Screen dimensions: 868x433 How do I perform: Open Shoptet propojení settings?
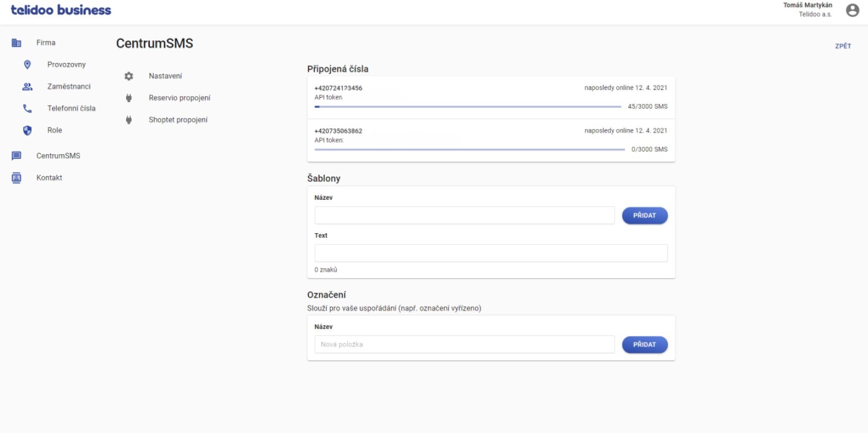(x=178, y=120)
